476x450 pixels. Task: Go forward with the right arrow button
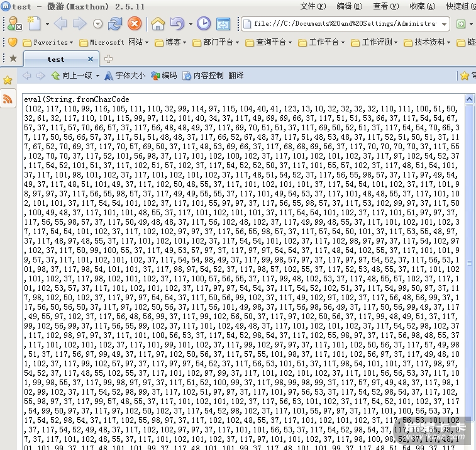tap(79, 24)
